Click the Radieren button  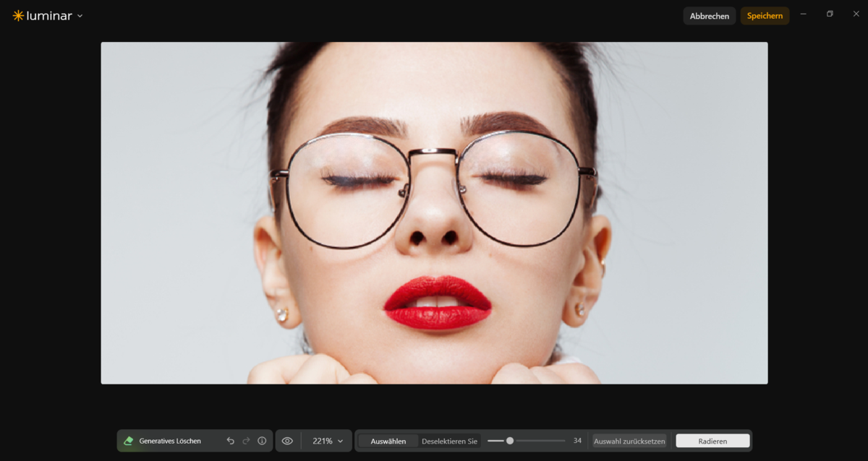click(712, 441)
